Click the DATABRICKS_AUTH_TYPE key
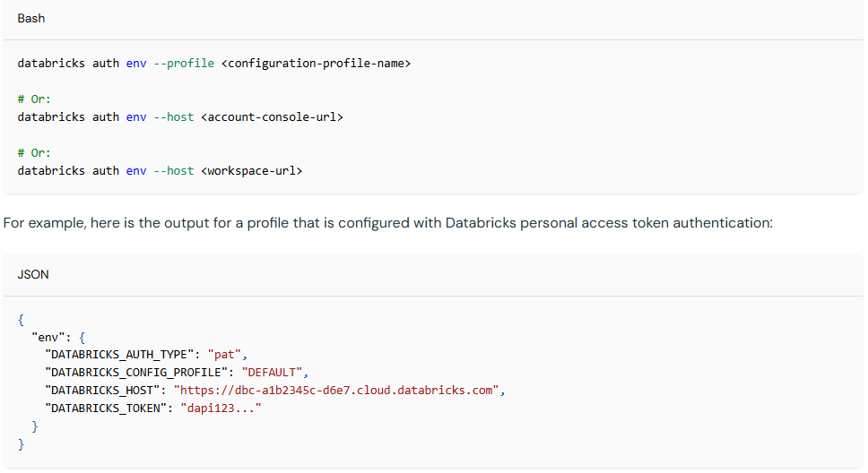Viewport: 868px width, 473px height. (x=120, y=355)
